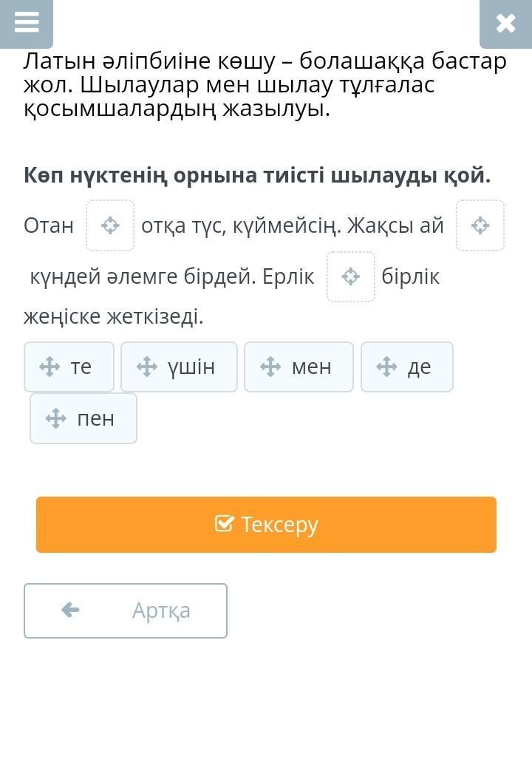Click the lesson title about Латын әліпбиіне көшу

pos(265,85)
